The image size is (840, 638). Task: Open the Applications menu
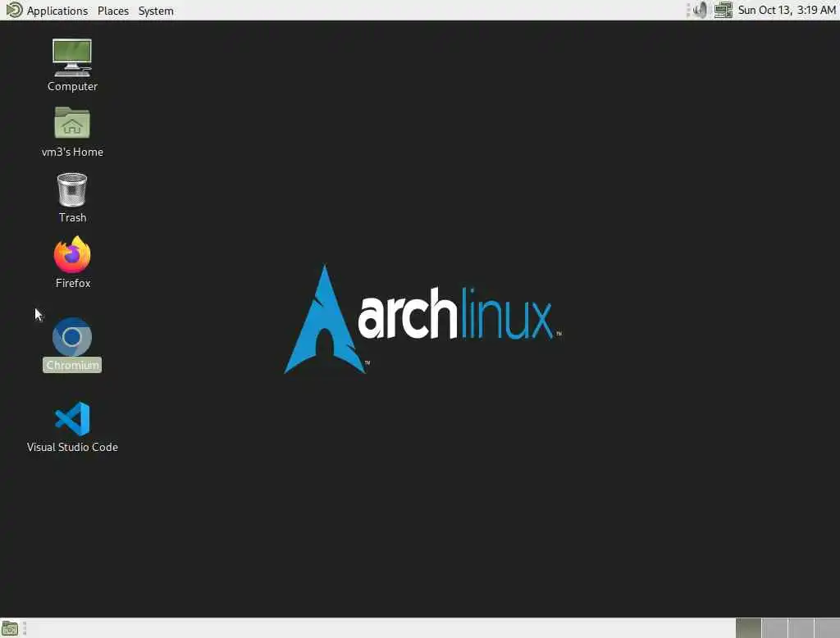47,10
